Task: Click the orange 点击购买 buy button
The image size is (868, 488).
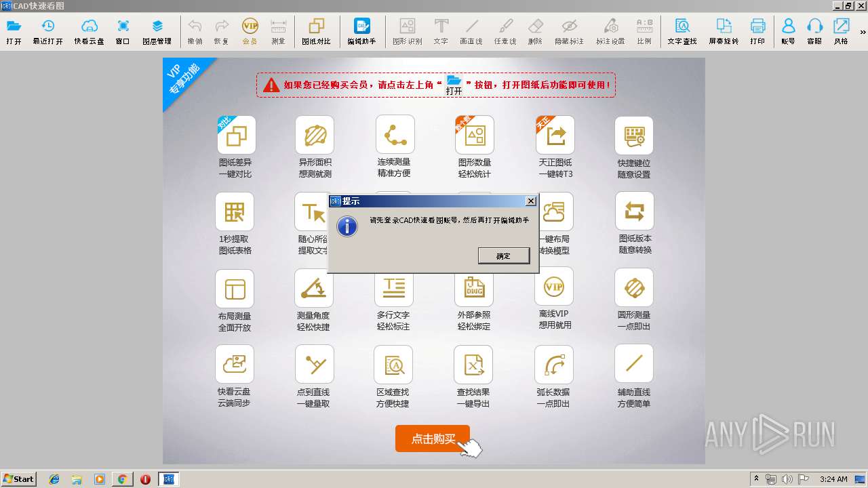Action: pyautogui.click(x=433, y=439)
